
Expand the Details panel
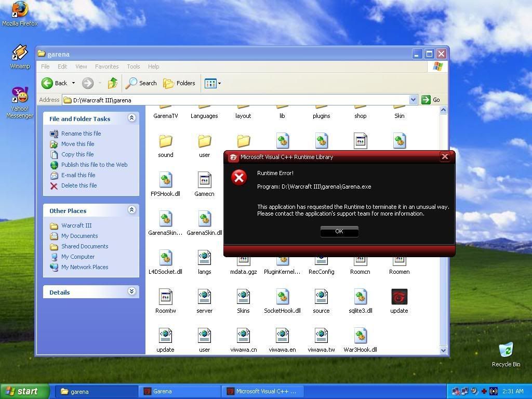click(131, 292)
